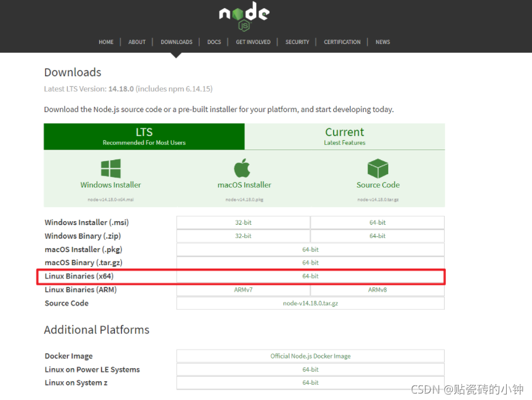Click the node-v14.18.0.tar.gz table link
Viewport: 532px width, 400px height.
[x=310, y=303]
